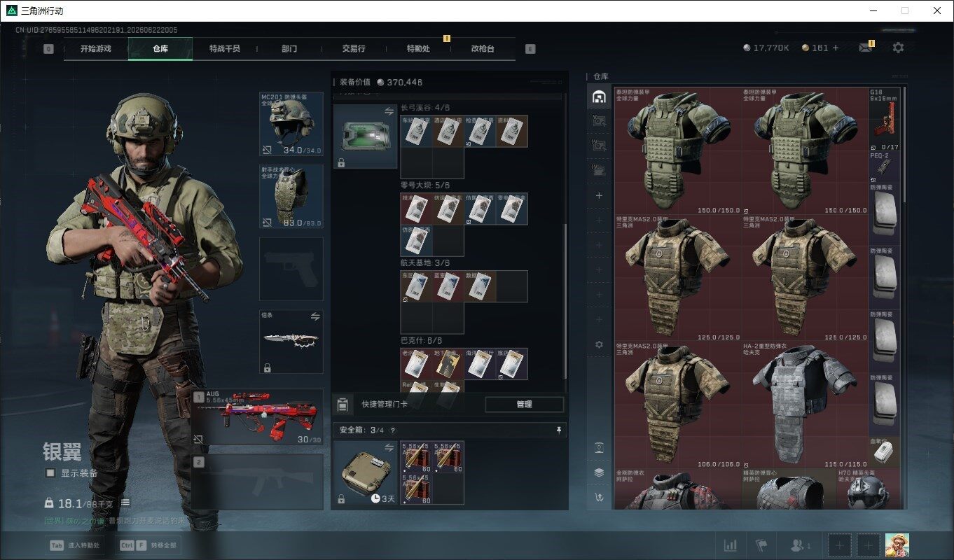Click the player avatar in bottom corner
The width and height of the screenshot is (954, 560).
click(897, 545)
